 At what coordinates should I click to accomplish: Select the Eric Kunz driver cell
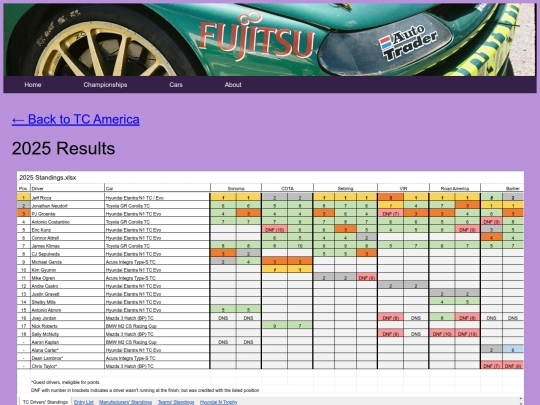(x=67, y=230)
